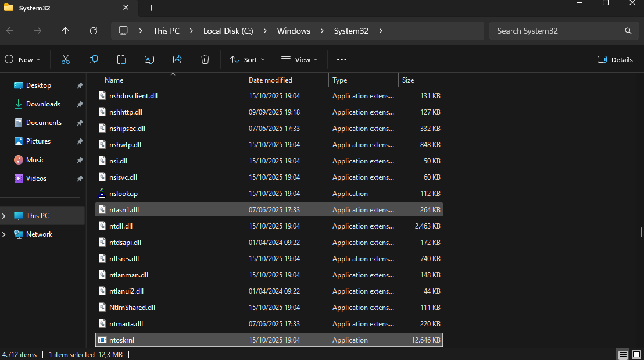Open Documents in the sidebar

pos(43,123)
